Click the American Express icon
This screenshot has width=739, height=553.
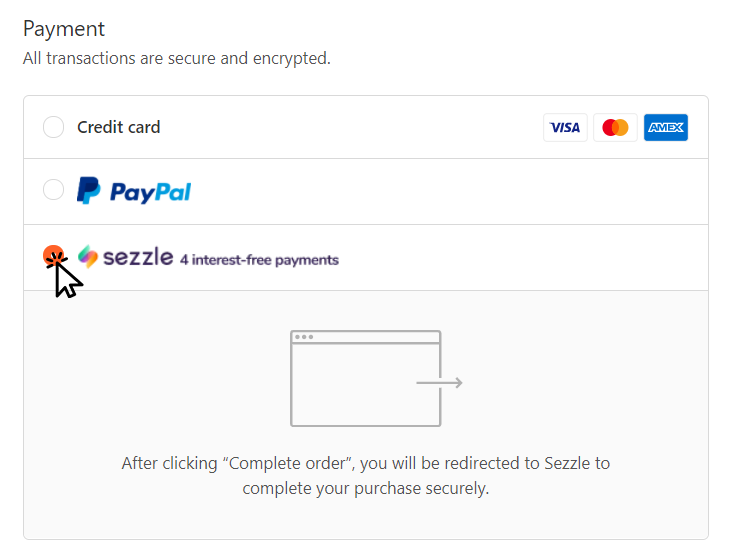(x=666, y=127)
